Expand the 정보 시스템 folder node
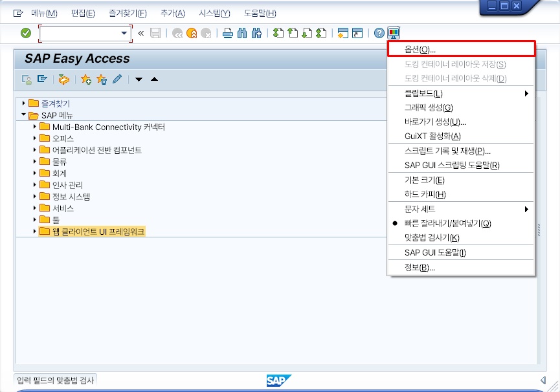The width and height of the screenshot is (560, 392). [x=35, y=196]
